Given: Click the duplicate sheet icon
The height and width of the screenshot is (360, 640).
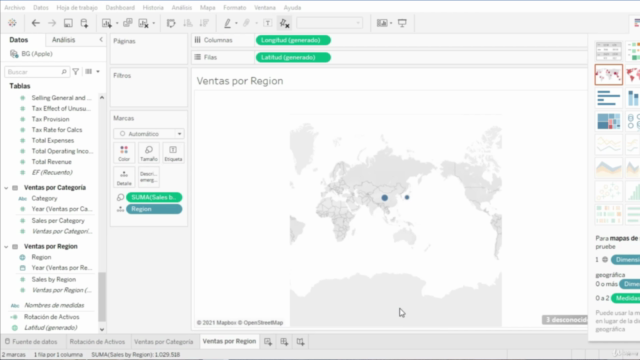Looking at the screenshot, I should point(128,23).
